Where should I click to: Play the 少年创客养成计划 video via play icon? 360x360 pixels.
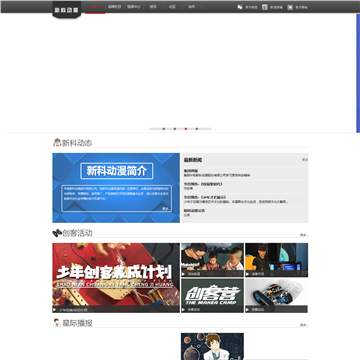[x=55, y=310]
